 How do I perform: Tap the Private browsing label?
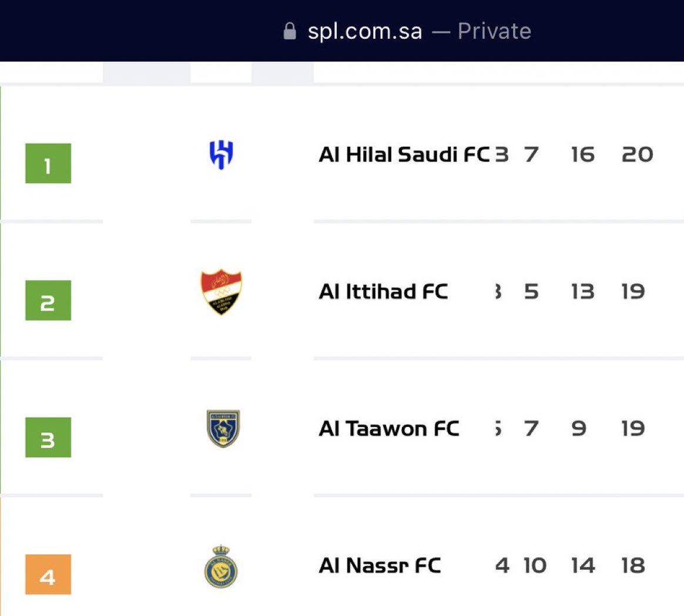coord(494,31)
